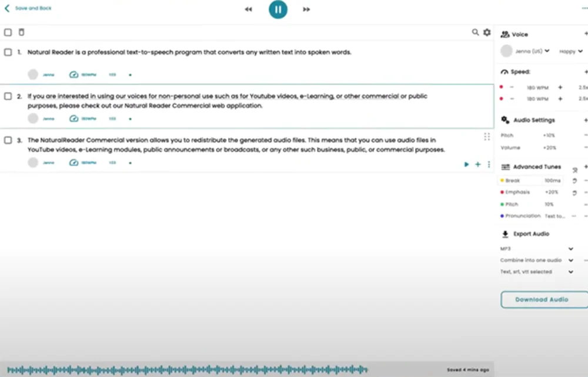Click paragraph 3 voice avatar
Screen dimensions: 588x377
tap(33, 163)
